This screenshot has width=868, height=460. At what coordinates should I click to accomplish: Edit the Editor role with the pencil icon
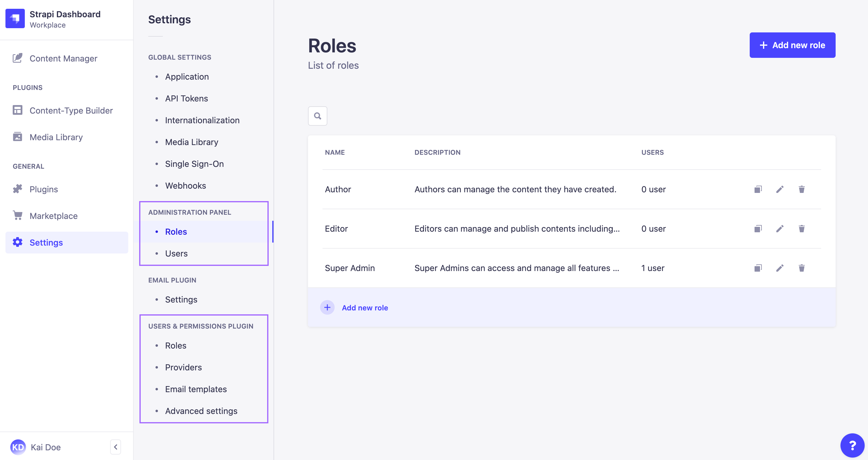pyautogui.click(x=780, y=229)
